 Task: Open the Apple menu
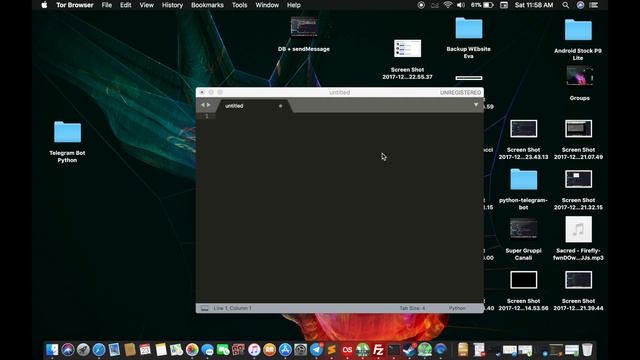coord(44,5)
